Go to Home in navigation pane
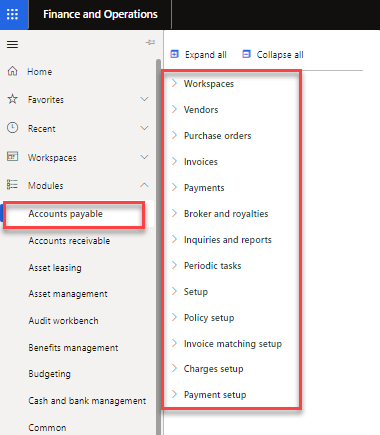Image resolution: width=380 pixels, height=435 pixels. point(40,72)
